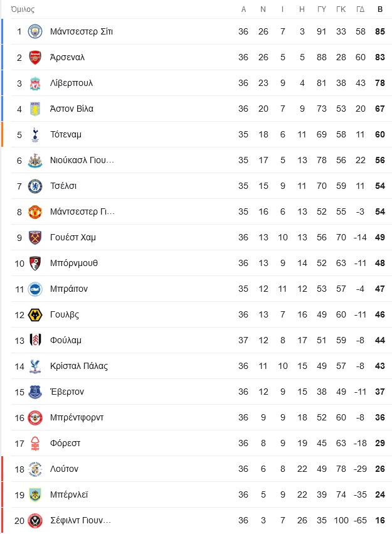392x534 pixels.
Task: Open team name Λούτον
Action: coord(65,469)
